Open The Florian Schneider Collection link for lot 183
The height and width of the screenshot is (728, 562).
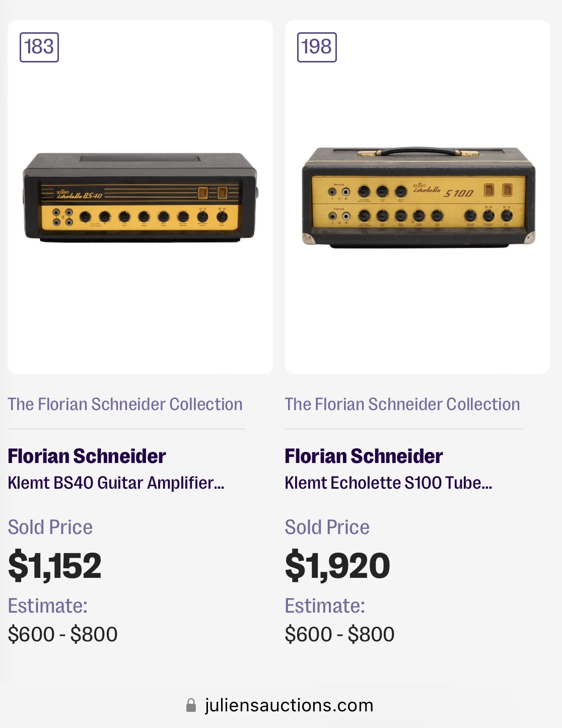[x=125, y=404]
